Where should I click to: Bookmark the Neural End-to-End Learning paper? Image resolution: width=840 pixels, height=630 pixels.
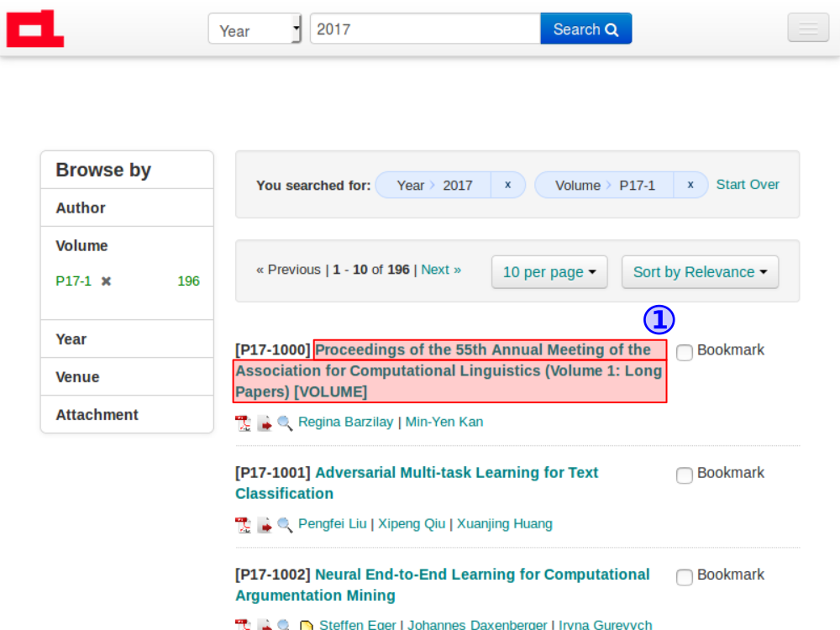684,577
